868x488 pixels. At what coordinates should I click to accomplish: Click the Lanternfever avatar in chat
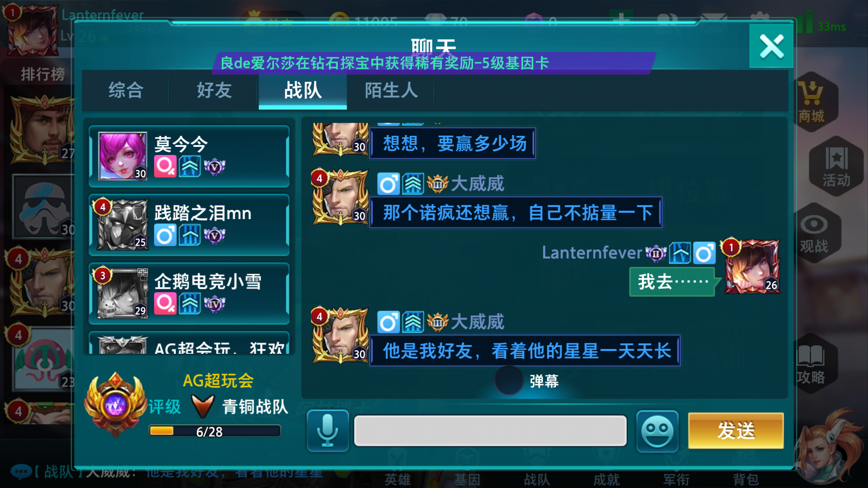coord(751,266)
